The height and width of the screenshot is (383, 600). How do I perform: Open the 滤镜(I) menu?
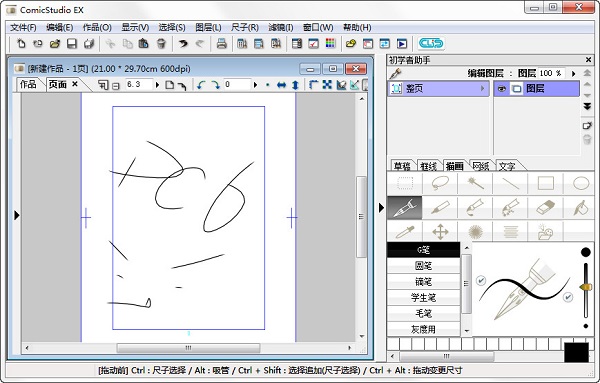[280, 28]
